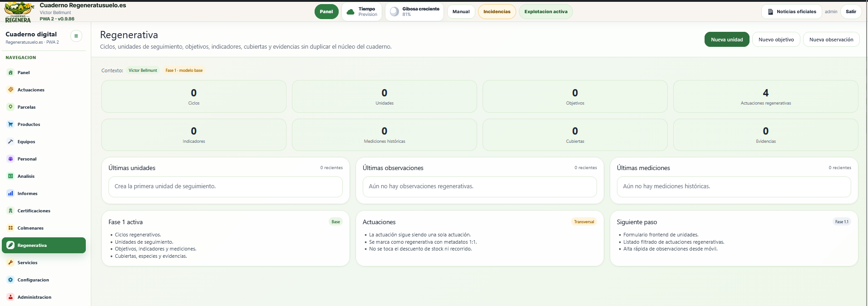Click 'PWA 2 - v0.9.86' version text
Image resolution: width=868 pixels, height=306 pixels.
(57, 19)
